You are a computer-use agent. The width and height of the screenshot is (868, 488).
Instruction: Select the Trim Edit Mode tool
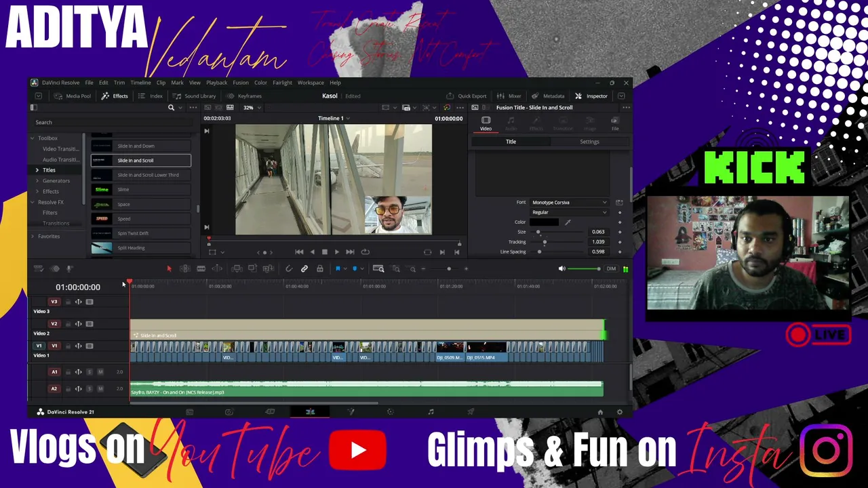[184, 269]
